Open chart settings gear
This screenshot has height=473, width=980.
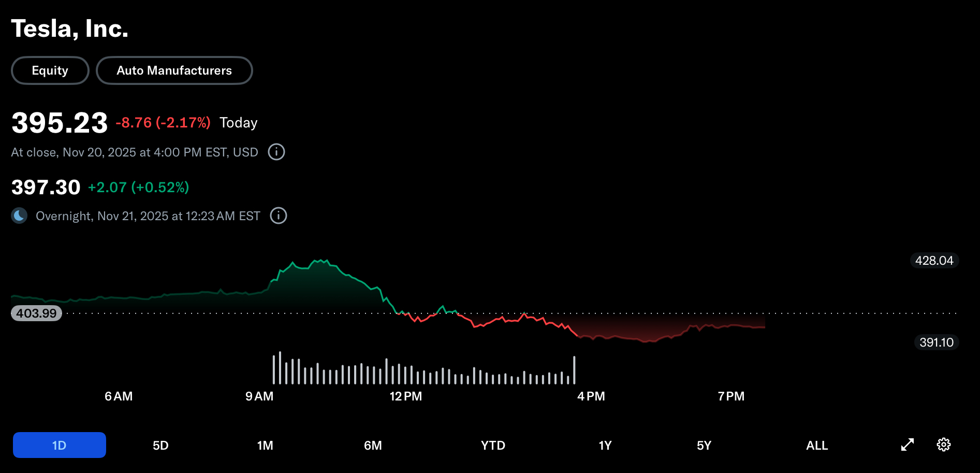click(x=944, y=445)
